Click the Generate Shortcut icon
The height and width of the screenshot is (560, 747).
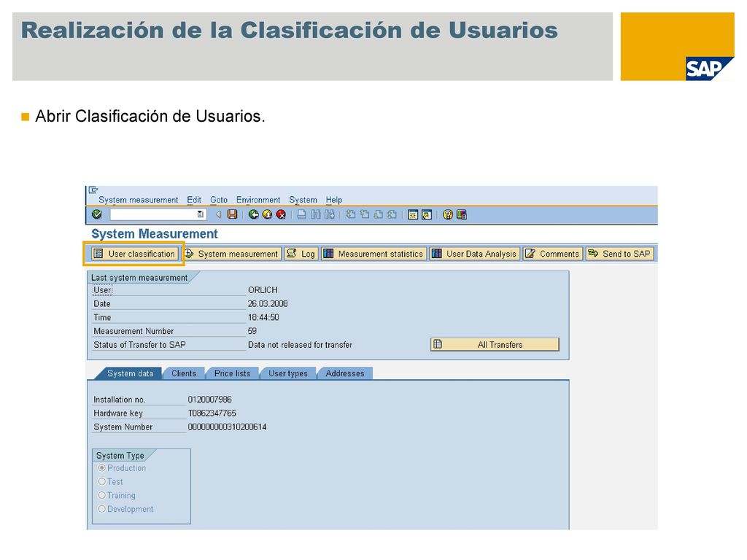pyautogui.click(x=427, y=214)
